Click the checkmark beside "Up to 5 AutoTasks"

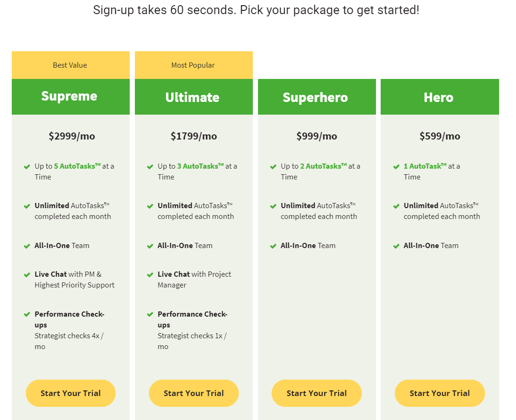click(27, 166)
